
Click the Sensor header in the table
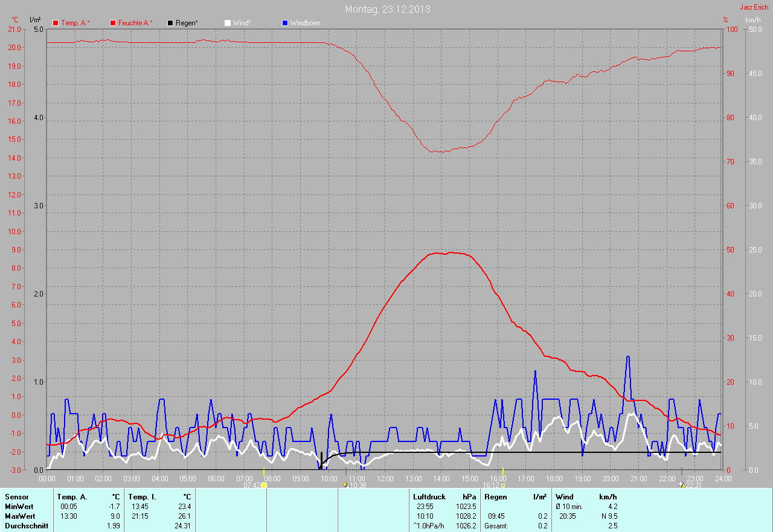(x=16, y=497)
